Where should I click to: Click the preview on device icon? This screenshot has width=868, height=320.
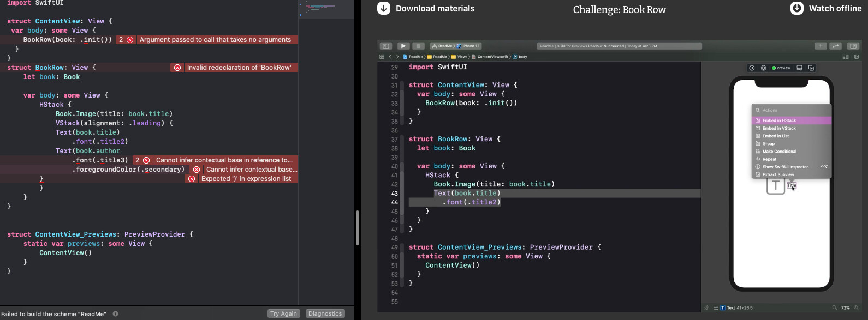tap(763, 68)
